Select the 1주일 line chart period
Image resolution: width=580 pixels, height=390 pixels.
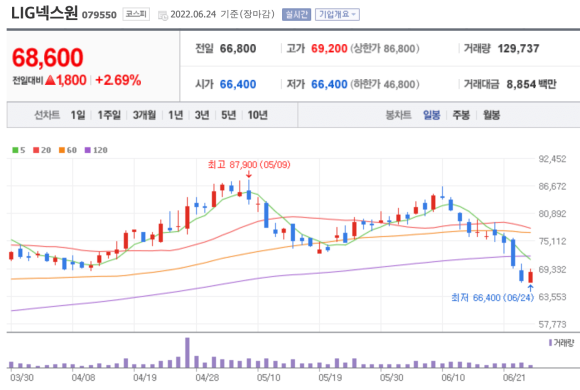click(109, 115)
